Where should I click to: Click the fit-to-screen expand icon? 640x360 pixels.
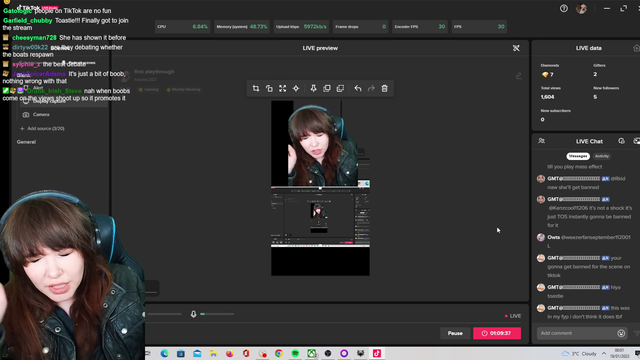[x=282, y=89]
